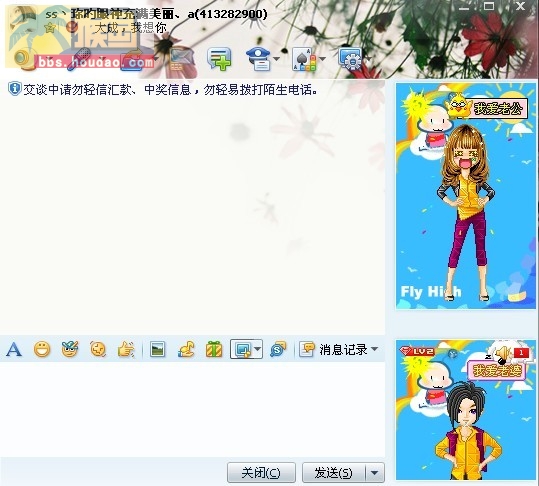Create a discussion group with chat-plus icon

(x=219, y=59)
